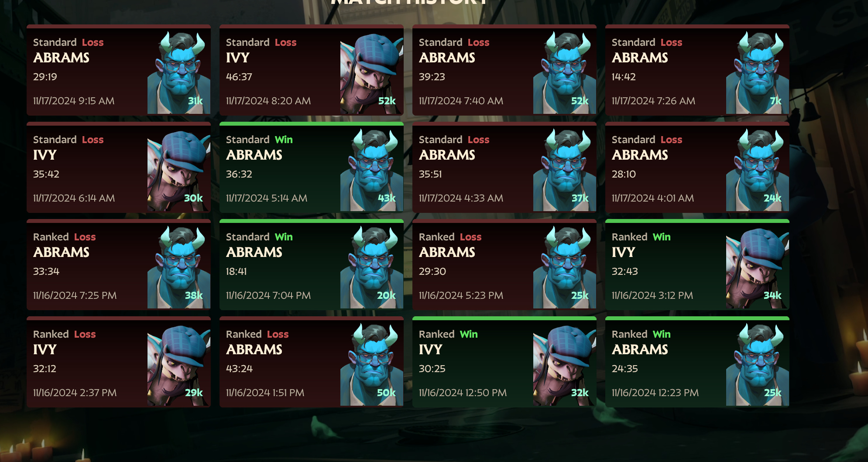Click Abrams portrait on the 9:15 AM match
The height and width of the screenshot is (462, 868).
(x=179, y=72)
